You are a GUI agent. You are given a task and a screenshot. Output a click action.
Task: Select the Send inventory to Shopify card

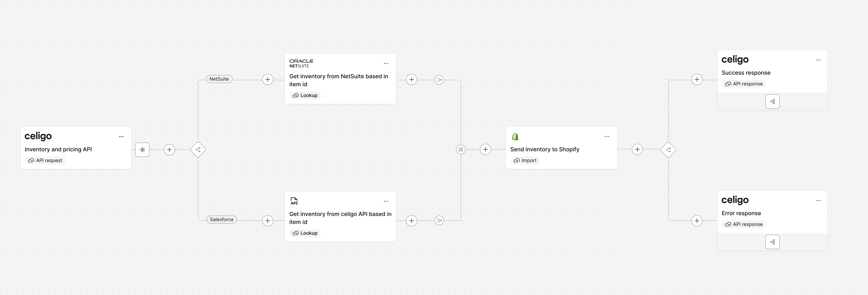pos(561,148)
